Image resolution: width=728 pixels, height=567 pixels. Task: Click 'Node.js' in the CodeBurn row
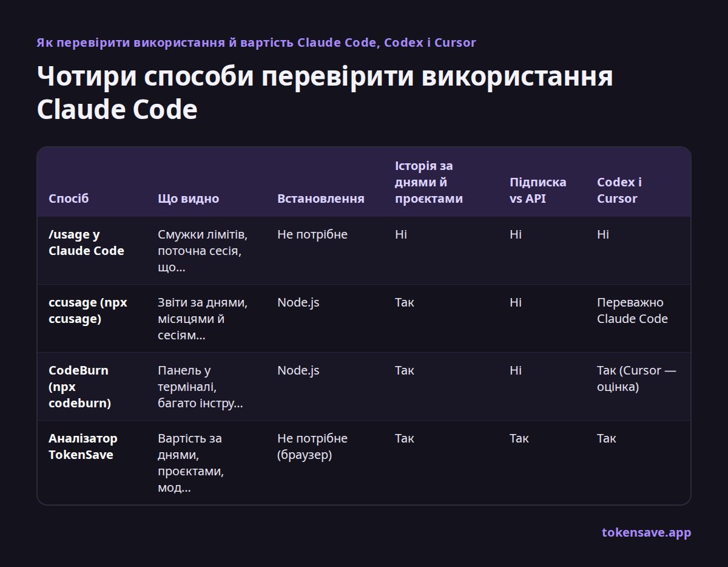click(298, 370)
